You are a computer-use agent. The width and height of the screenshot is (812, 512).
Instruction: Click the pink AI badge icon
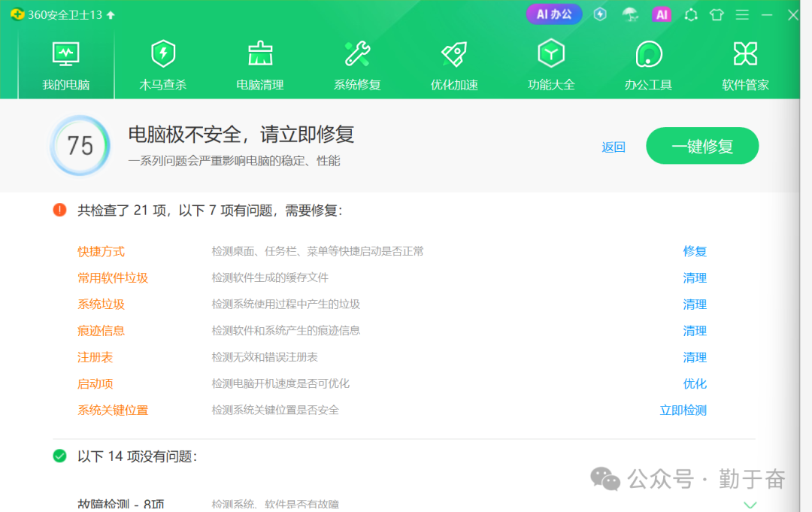(662, 14)
